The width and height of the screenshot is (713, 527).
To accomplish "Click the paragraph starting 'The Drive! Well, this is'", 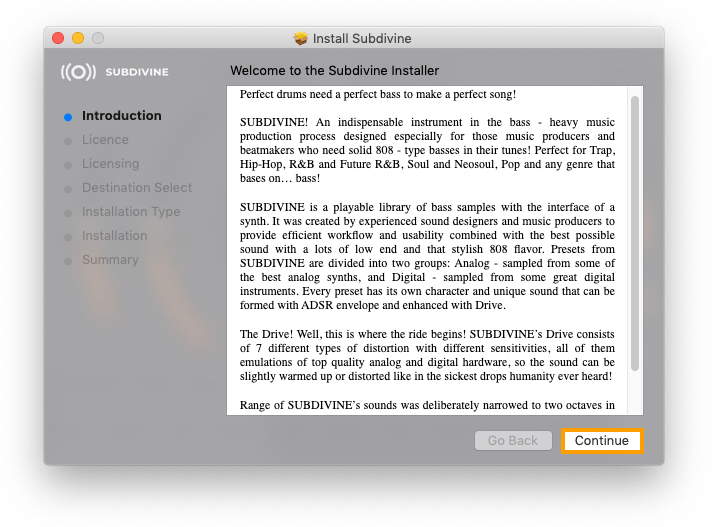I will click(427, 355).
